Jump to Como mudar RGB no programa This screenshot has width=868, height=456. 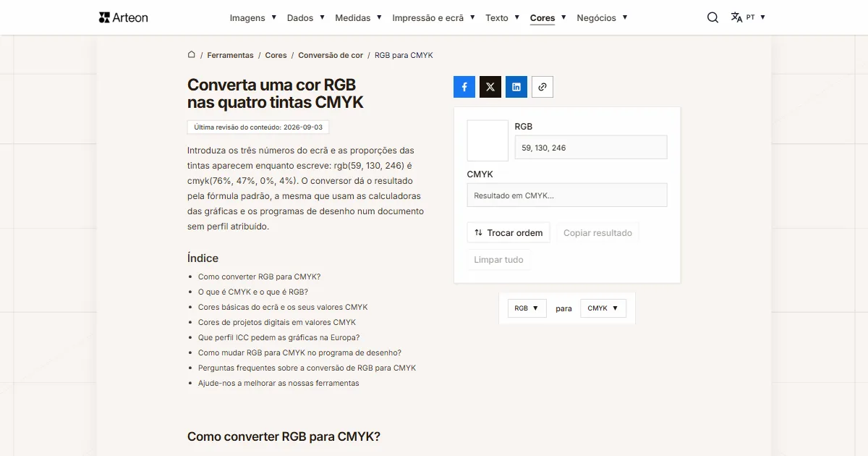coord(299,352)
